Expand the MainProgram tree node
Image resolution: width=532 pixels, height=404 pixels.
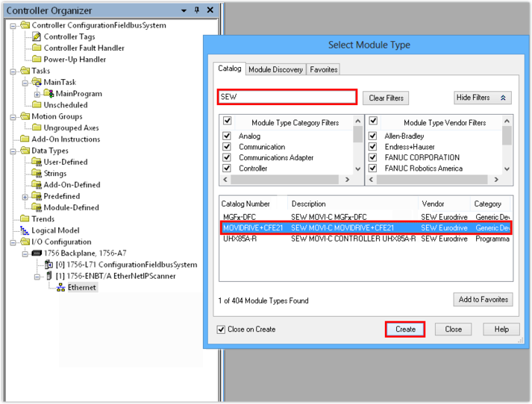pos(37,94)
